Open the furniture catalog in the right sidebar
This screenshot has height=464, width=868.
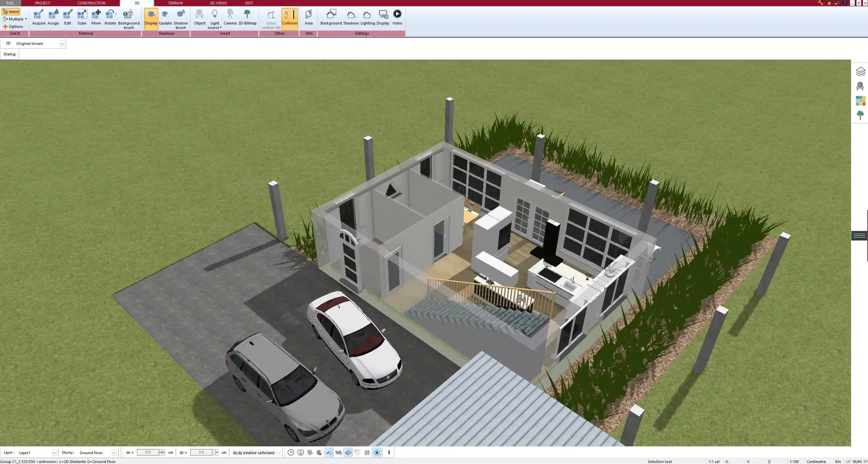coord(860,86)
